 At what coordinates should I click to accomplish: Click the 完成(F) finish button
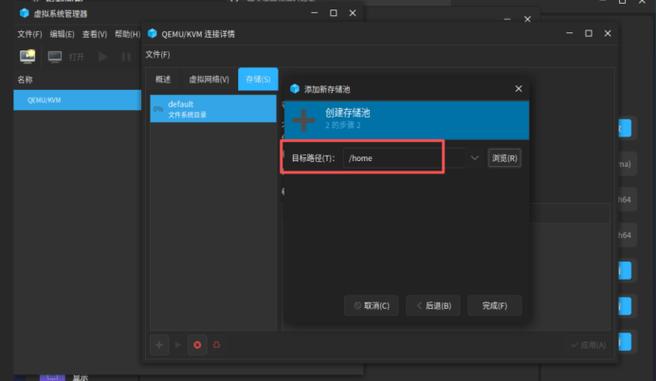click(495, 306)
